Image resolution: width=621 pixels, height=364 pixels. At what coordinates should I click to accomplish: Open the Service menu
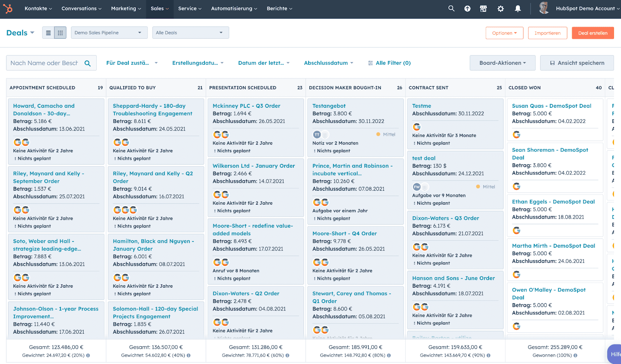(x=190, y=9)
